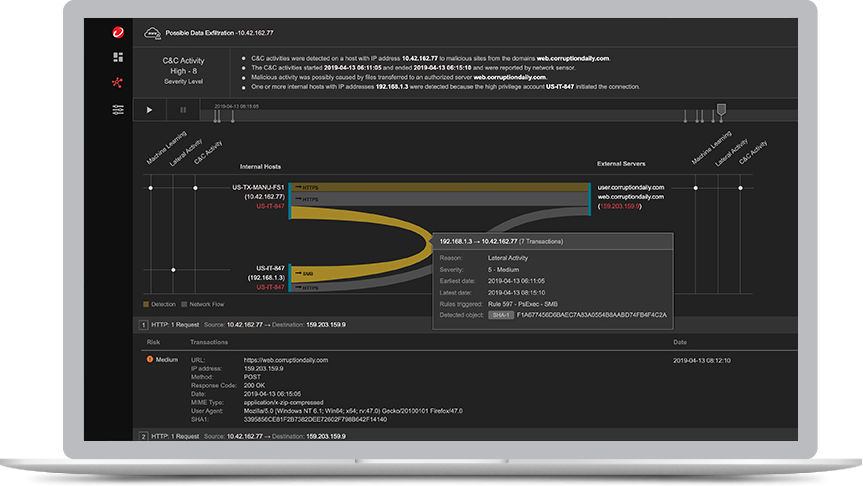Click the cloud icon beside Possible Data Exfiltration
The width and height of the screenshot is (863, 486).
(153, 33)
